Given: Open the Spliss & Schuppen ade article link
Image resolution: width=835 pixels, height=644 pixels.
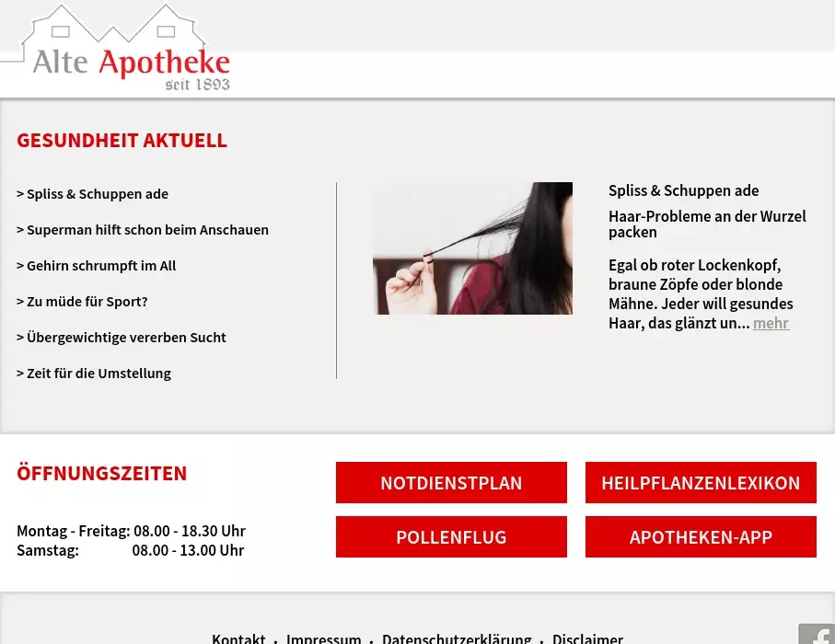Looking at the screenshot, I should pyautogui.click(x=93, y=194).
